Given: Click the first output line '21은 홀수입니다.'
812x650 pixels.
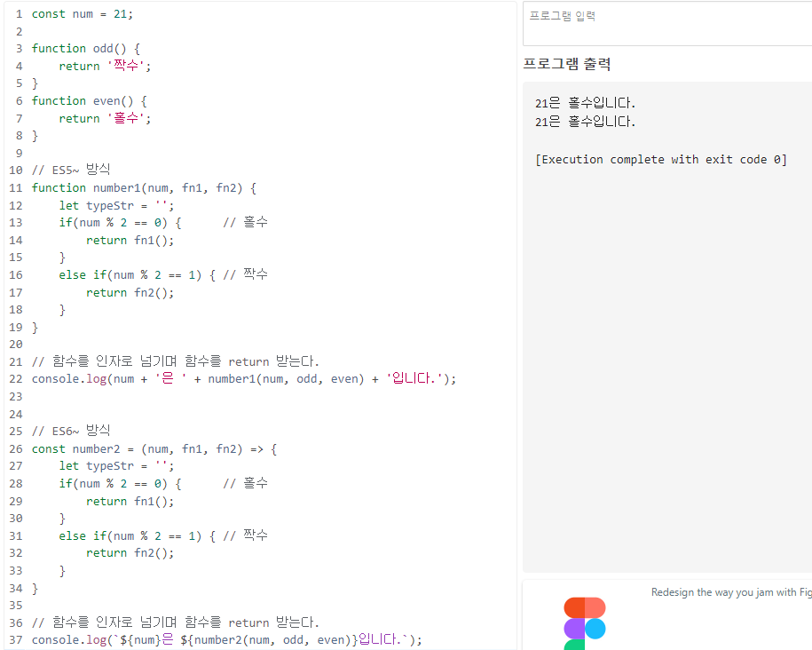Looking at the screenshot, I should coord(585,103).
